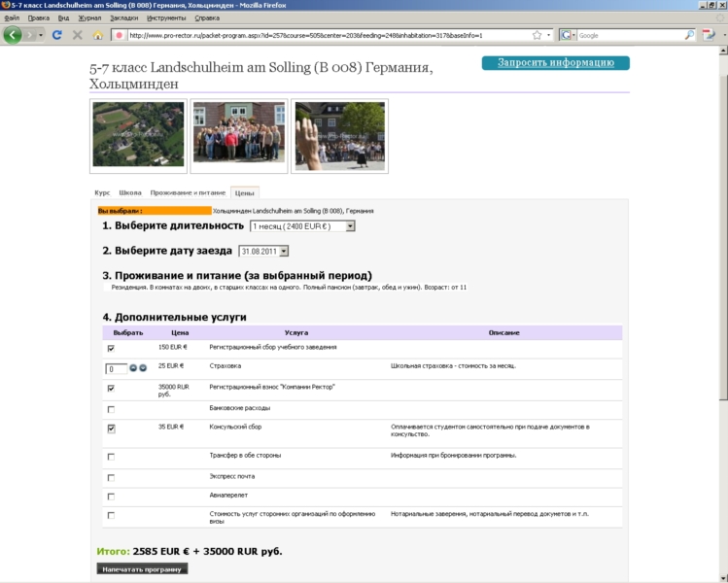
Task: Open the address bar history dropdown arrow
Action: [x=548, y=35]
